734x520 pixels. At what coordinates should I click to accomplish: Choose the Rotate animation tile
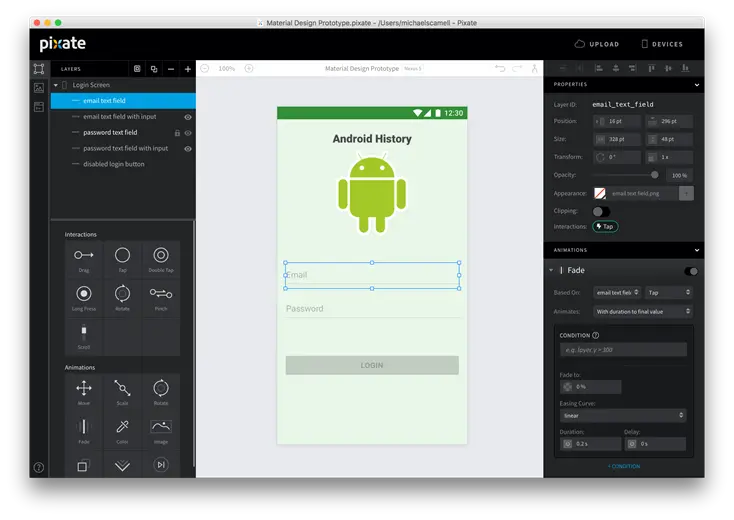tap(161, 393)
